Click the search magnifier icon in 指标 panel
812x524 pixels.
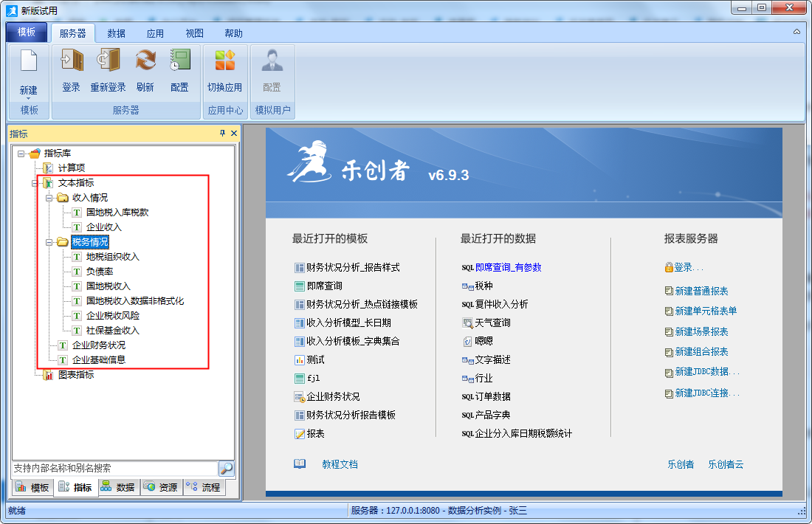point(226,469)
